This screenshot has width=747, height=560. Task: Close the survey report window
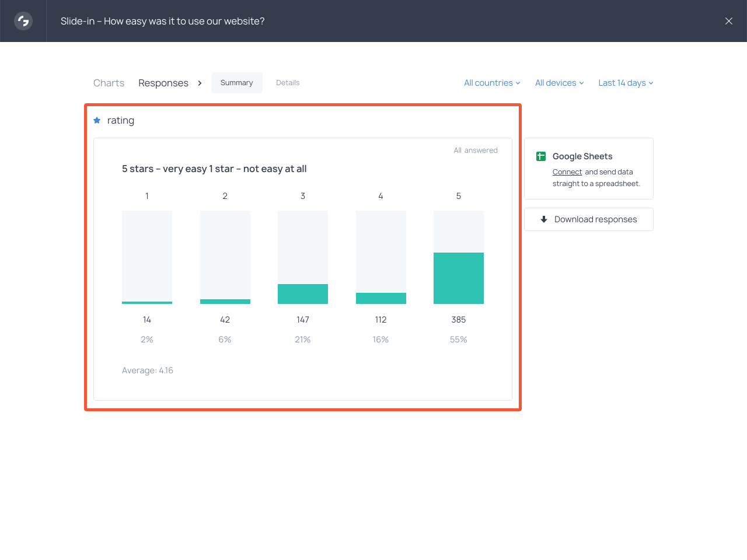coord(728,21)
